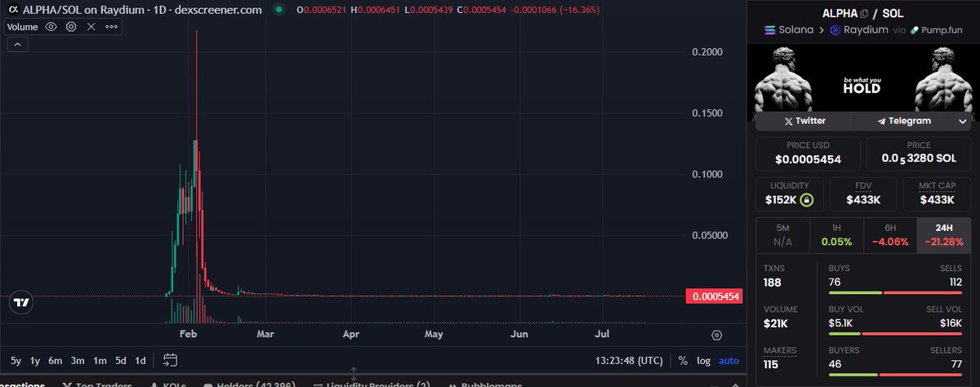The image size is (980, 387).
Task: Open chart scale settings gear icon
Action: click(x=717, y=335)
